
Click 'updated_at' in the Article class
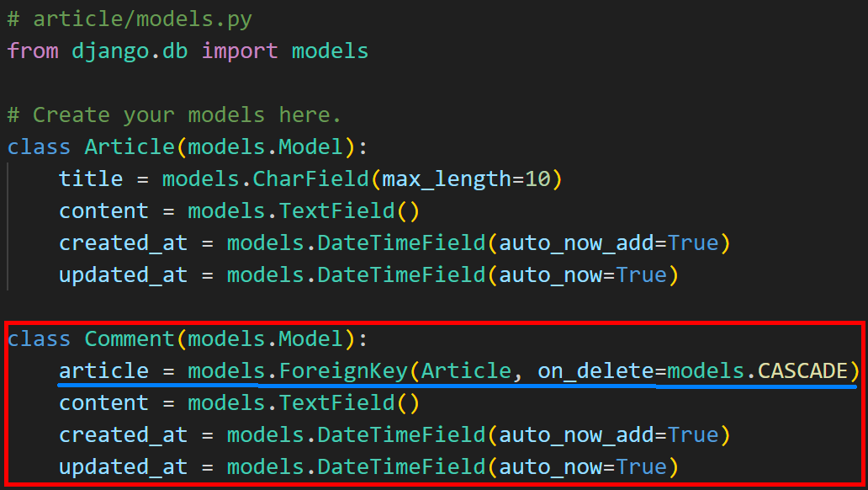coord(123,275)
